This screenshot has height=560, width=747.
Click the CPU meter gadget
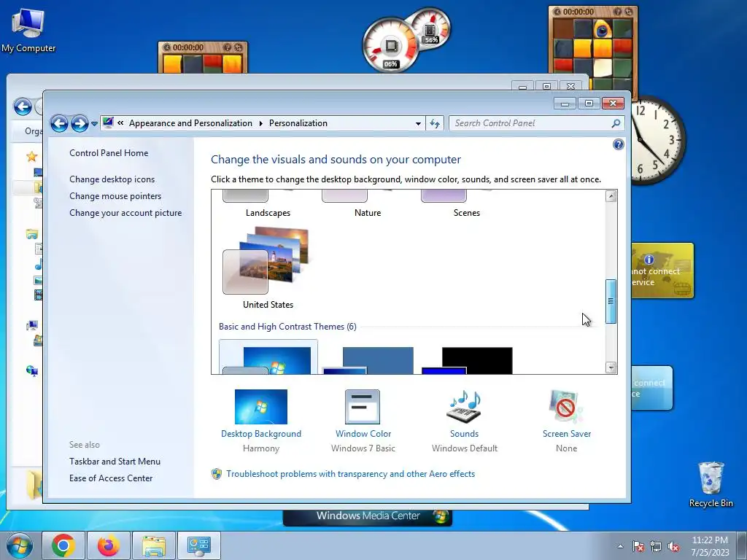coord(391,46)
